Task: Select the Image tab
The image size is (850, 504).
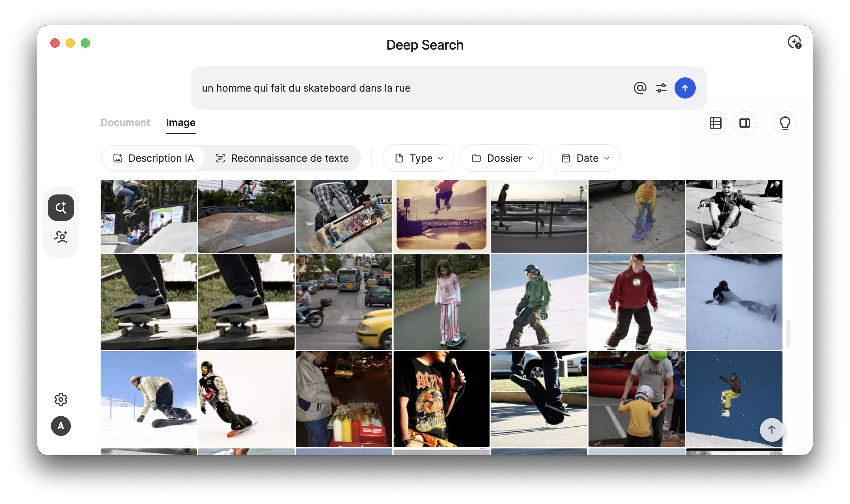Action: point(180,123)
